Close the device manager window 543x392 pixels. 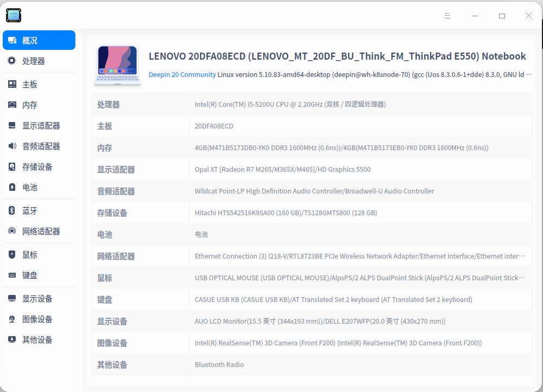pos(528,16)
